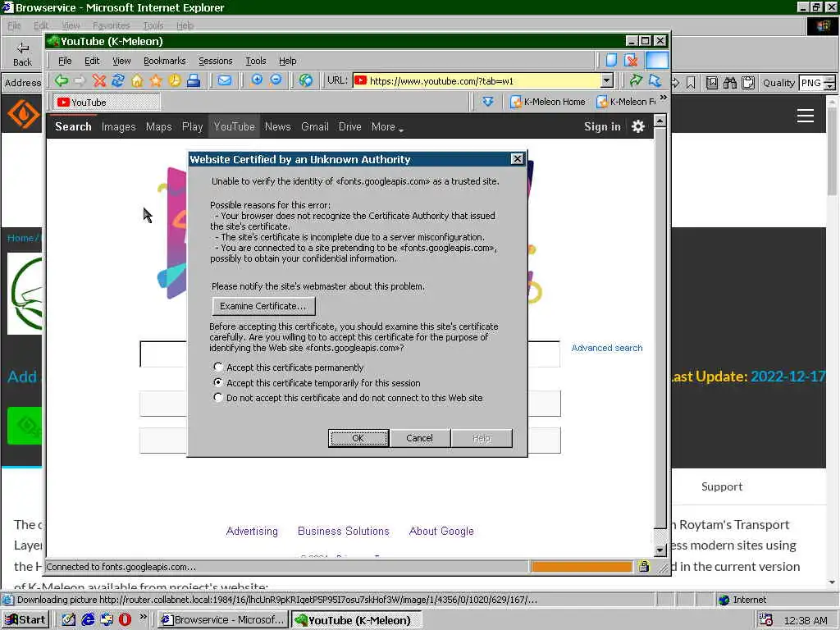840x630 pixels.
Task: Open the File menu in K-Meleon
Action: click(x=65, y=61)
